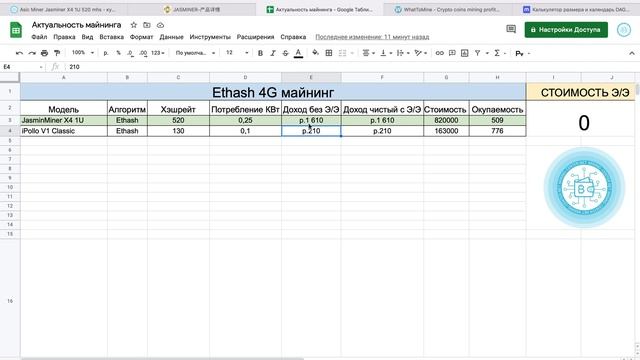Open the Инструменты menu
The width and height of the screenshot is (640, 360).
(210, 37)
